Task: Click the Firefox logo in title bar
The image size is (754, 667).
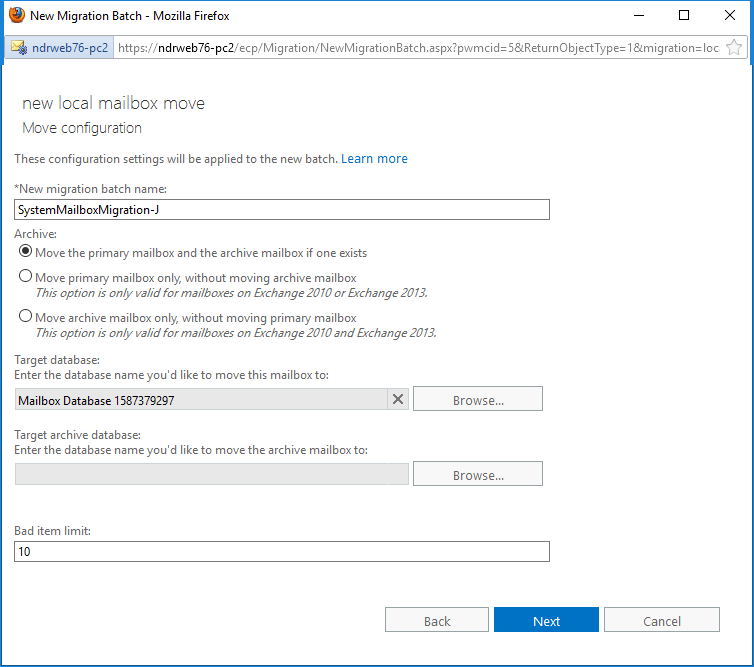Action: coord(17,15)
